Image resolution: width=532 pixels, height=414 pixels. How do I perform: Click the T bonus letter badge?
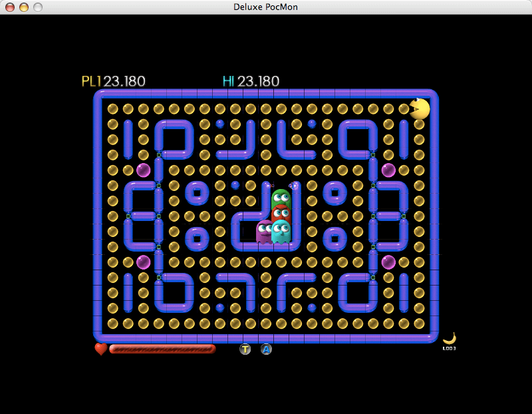pyautogui.click(x=245, y=349)
